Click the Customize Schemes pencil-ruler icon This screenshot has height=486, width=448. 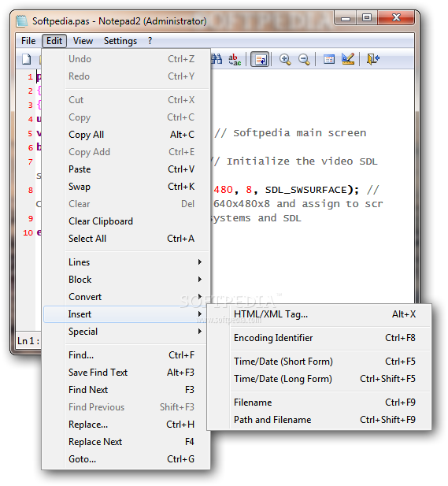tap(348, 59)
